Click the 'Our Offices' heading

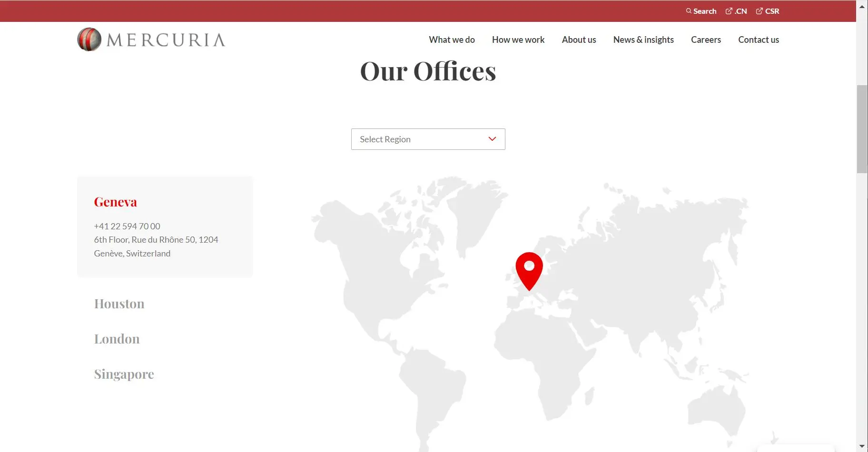point(428,71)
